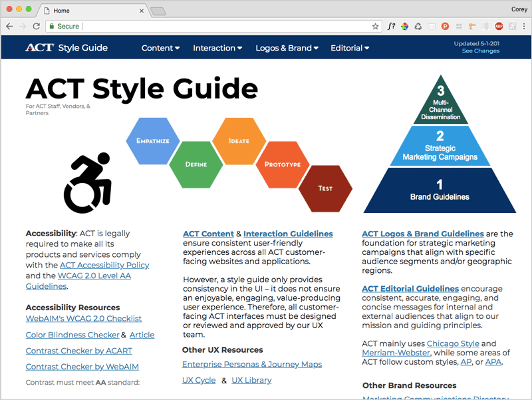Select the Home tab
Image resolution: width=532 pixels, height=400 pixels.
pyautogui.click(x=92, y=11)
